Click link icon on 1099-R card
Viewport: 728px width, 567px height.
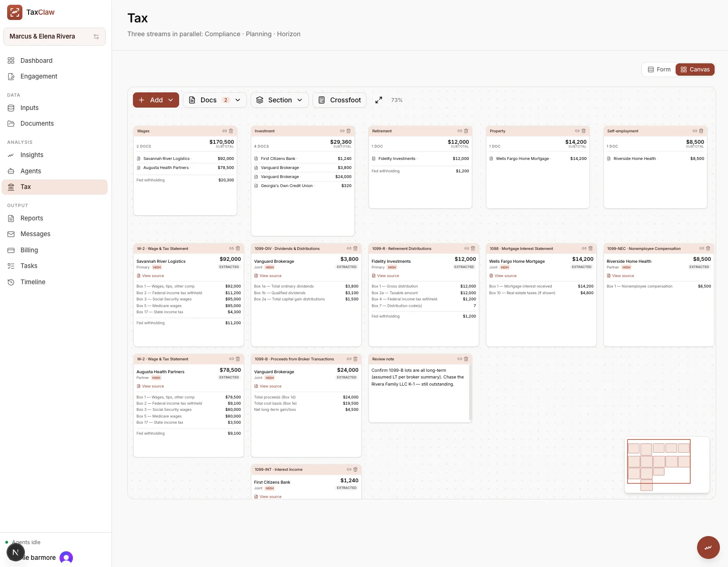[467, 249]
